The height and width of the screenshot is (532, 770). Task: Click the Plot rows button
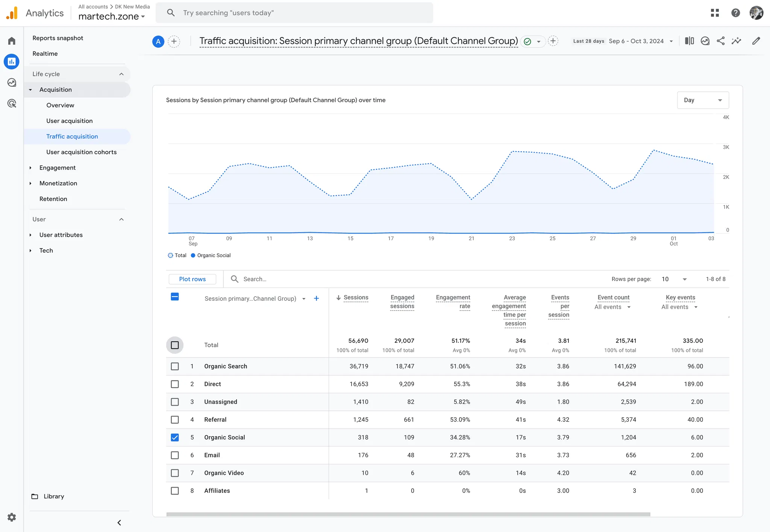(x=192, y=279)
